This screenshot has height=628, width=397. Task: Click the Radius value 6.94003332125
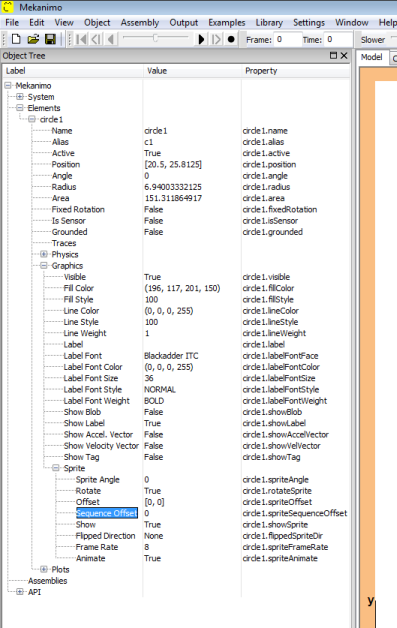coord(173,187)
